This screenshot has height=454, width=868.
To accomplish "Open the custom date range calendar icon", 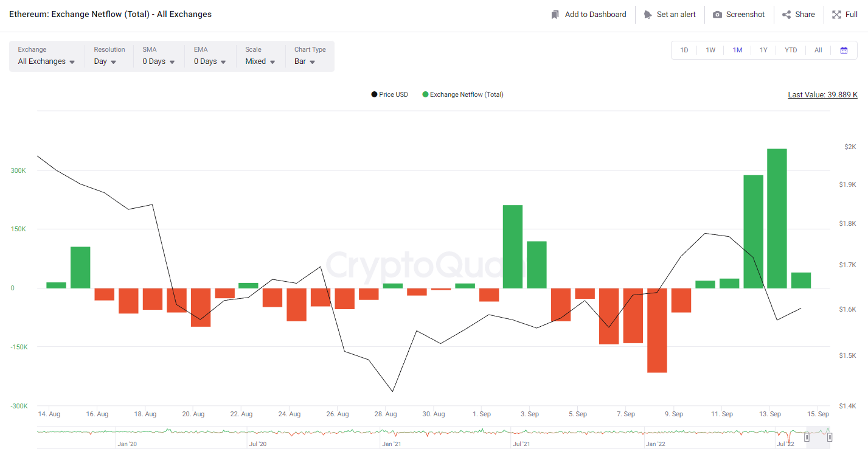I will (844, 50).
